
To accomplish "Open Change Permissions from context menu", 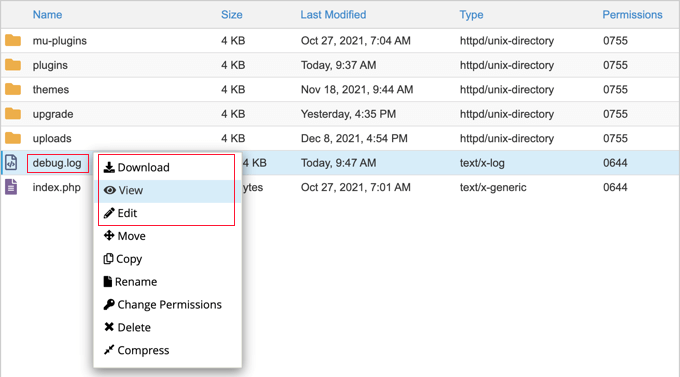I will point(167,305).
